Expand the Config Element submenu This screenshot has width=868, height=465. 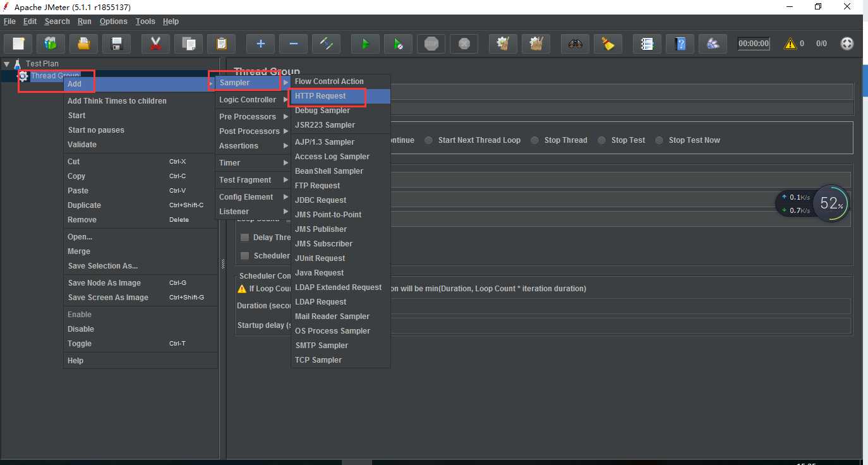(x=252, y=197)
